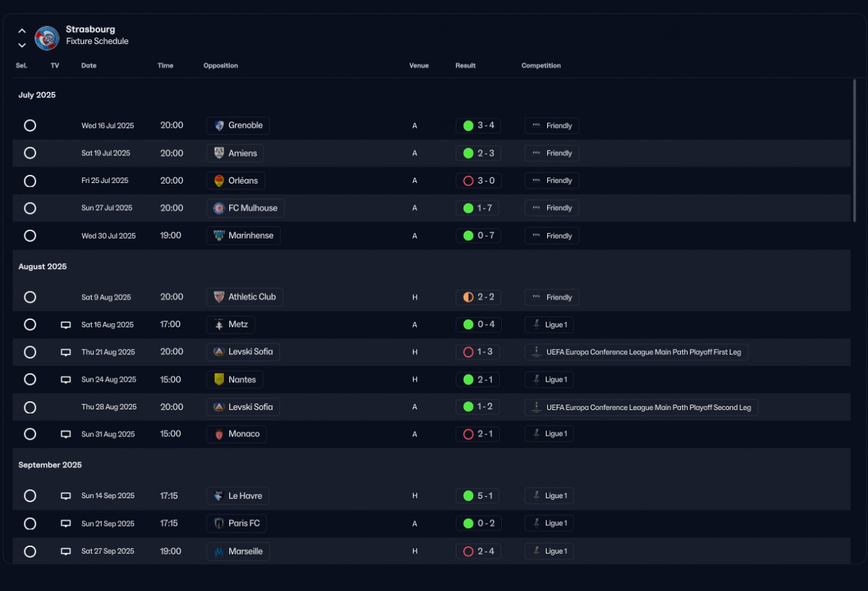Viewport: 868px width, 591px height.
Task: Sort by the Competition column header
Action: click(541, 66)
